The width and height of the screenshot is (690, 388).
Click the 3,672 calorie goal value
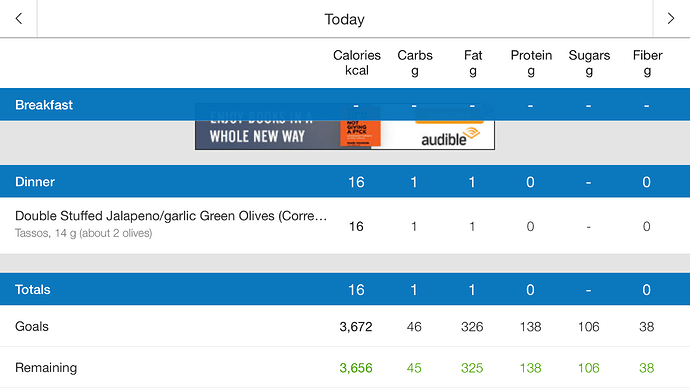pyautogui.click(x=356, y=326)
